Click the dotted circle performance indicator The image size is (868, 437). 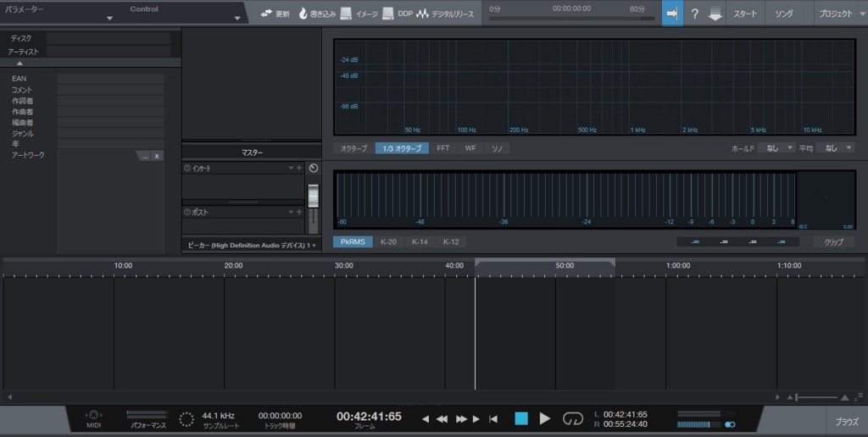[186, 419]
